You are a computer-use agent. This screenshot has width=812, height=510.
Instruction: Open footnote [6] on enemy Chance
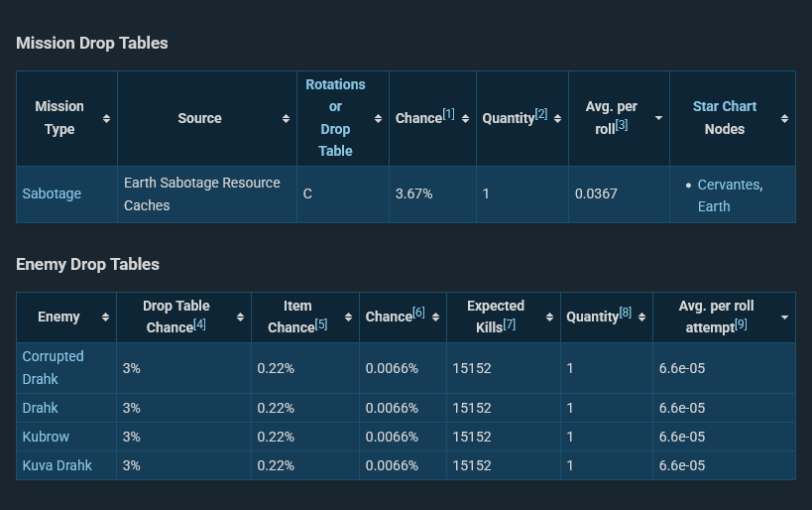click(x=418, y=312)
